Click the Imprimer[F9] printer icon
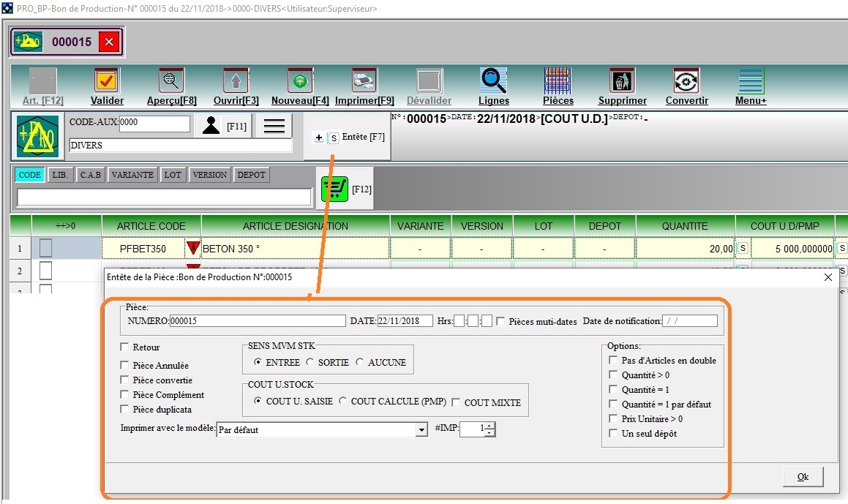848x504 pixels. pos(364,80)
